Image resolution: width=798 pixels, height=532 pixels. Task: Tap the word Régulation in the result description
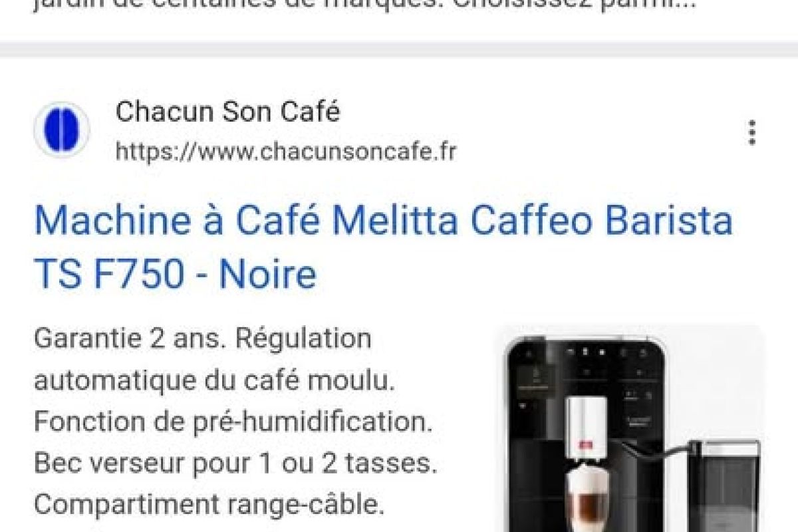point(304,338)
